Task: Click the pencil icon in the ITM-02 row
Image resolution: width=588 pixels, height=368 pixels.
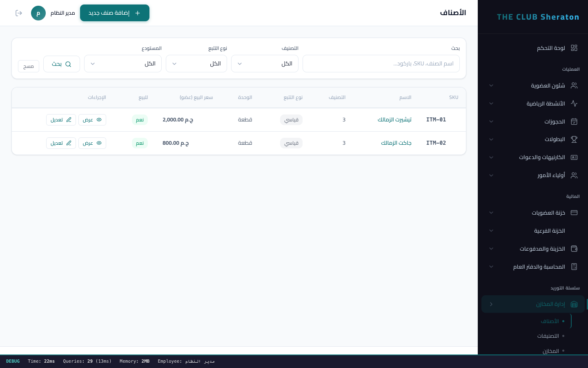Action: tap(69, 143)
